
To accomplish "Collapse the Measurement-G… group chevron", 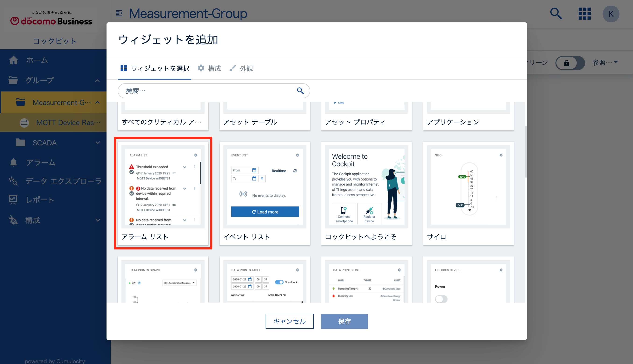I will coord(98,102).
